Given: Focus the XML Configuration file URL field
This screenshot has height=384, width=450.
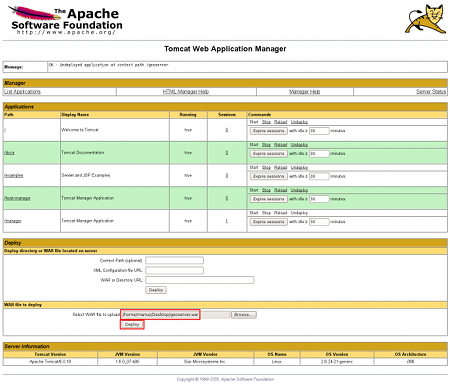Looking at the screenshot, I should (x=174, y=270).
